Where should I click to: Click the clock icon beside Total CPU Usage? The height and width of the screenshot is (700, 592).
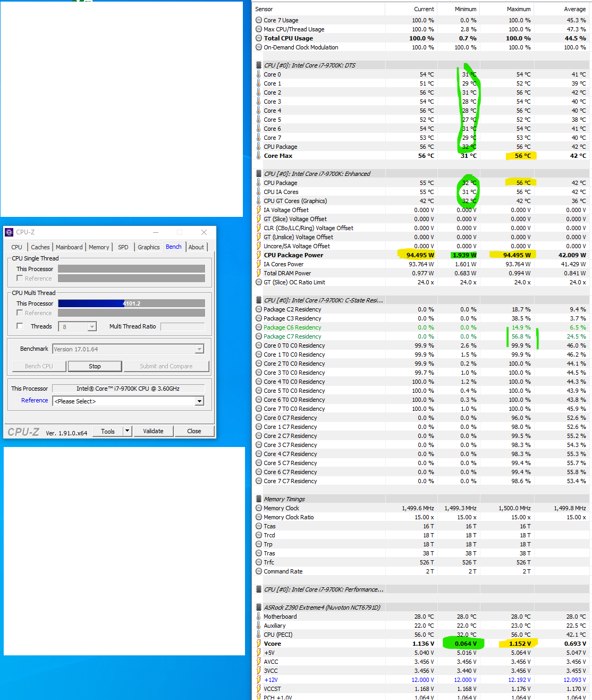point(259,38)
